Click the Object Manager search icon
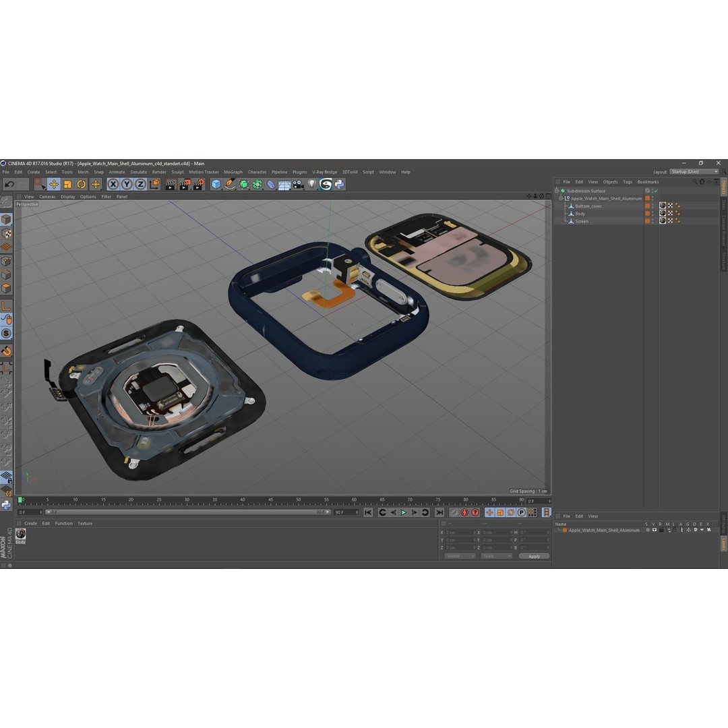Viewport: 728px width, 728px height. click(x=694, y=182)
